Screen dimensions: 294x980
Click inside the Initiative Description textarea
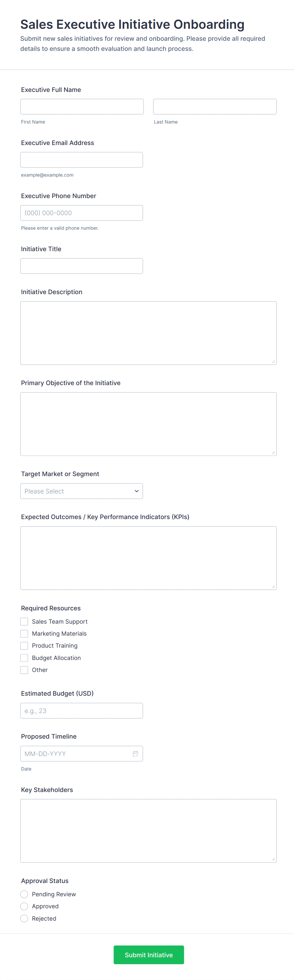(148, 333)
